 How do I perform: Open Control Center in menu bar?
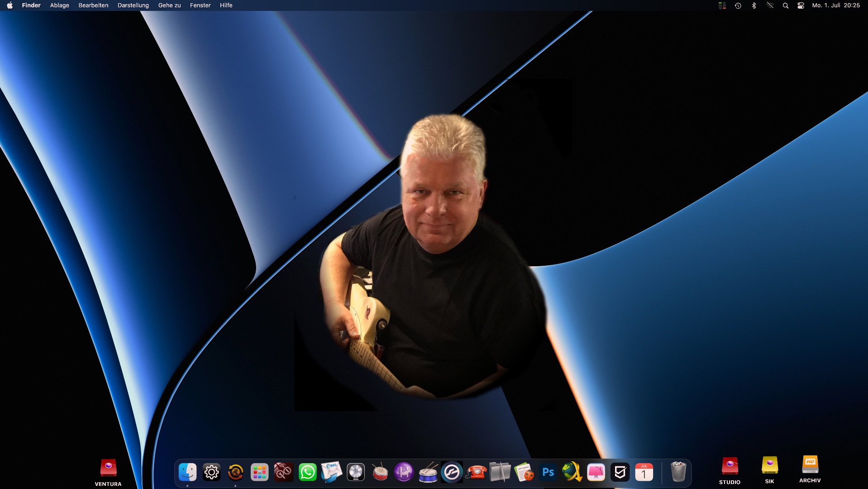801,5
